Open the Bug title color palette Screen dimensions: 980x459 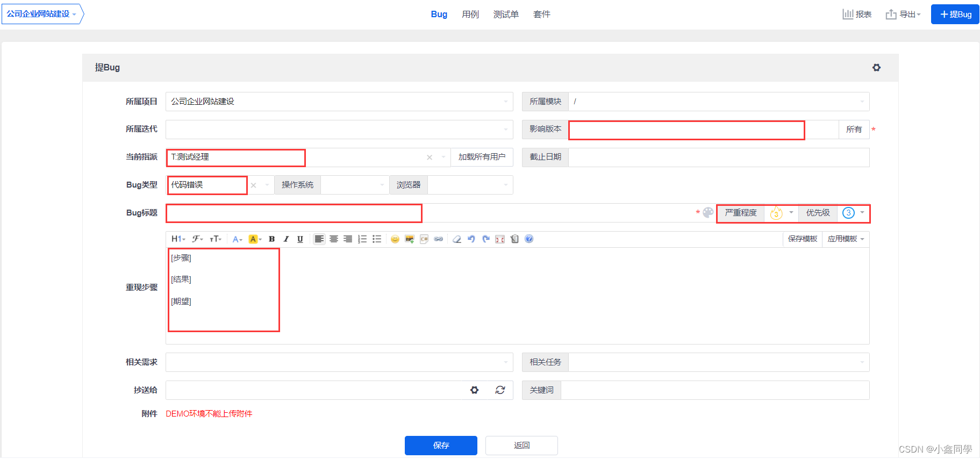click(709, 213)
